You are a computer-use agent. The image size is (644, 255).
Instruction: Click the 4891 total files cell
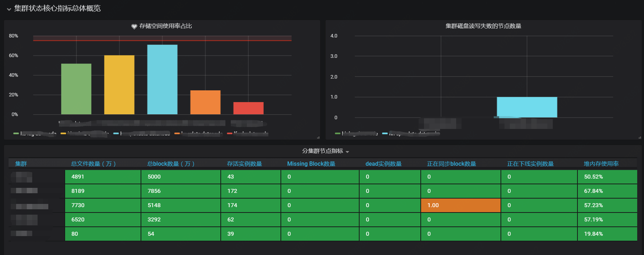coord(103,177)
